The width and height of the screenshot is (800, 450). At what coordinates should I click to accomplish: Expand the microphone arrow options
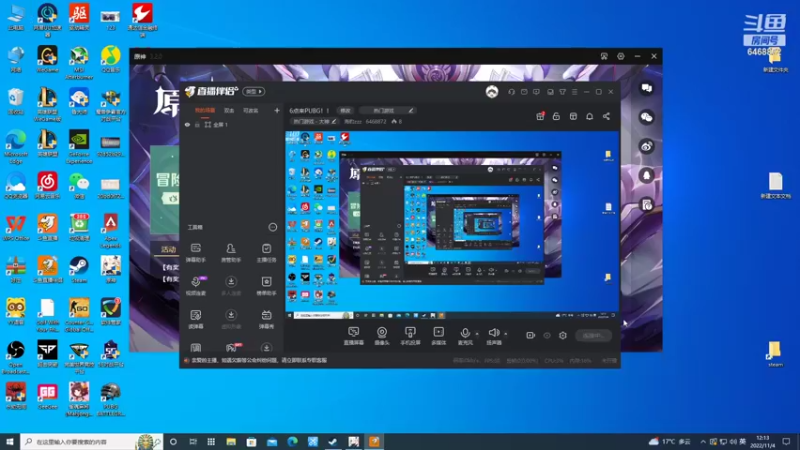pos(477,334)
